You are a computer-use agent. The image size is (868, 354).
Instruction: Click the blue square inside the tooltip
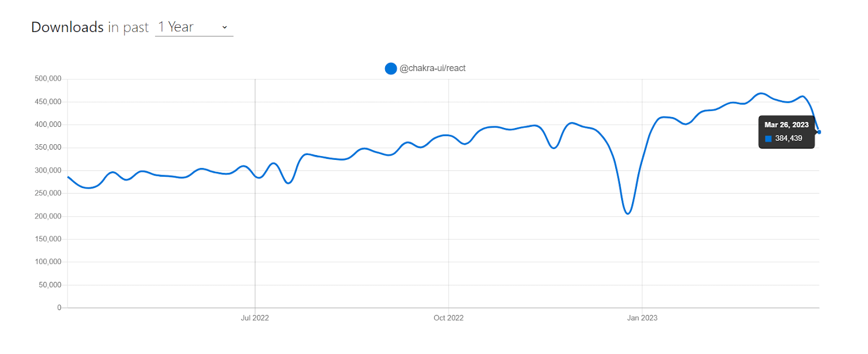[x=768, y=139]
